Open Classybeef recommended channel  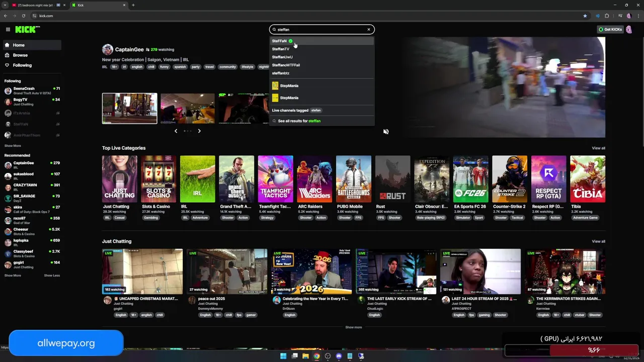coord(31,253)
